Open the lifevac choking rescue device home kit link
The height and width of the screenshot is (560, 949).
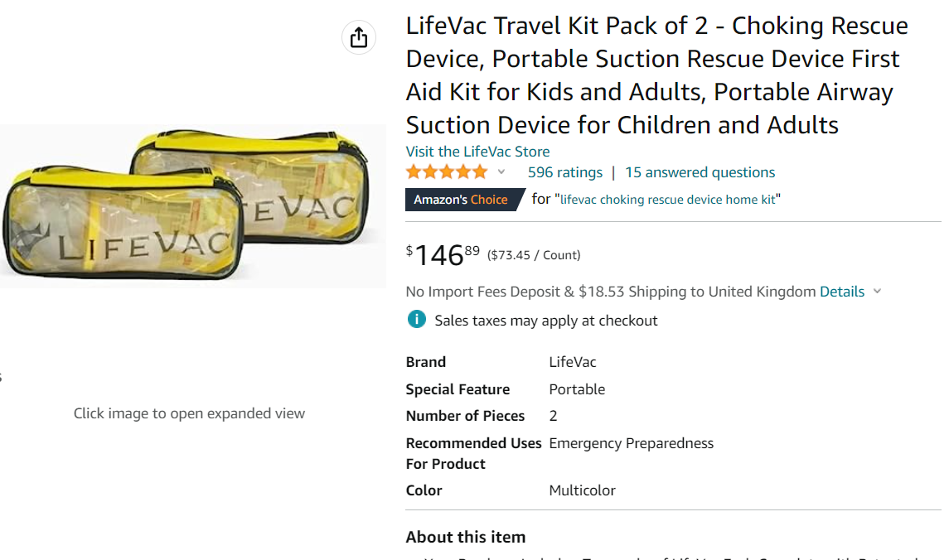click(x=668, y=200)
